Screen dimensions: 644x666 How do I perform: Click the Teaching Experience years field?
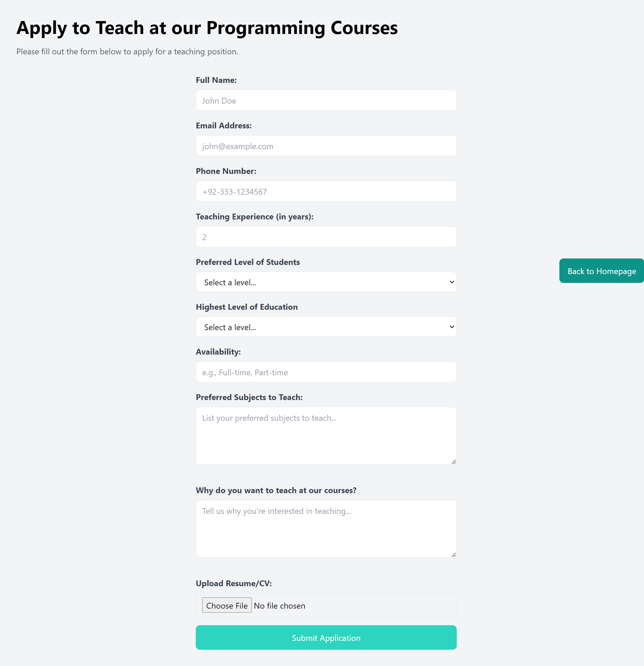pos(326,237)
